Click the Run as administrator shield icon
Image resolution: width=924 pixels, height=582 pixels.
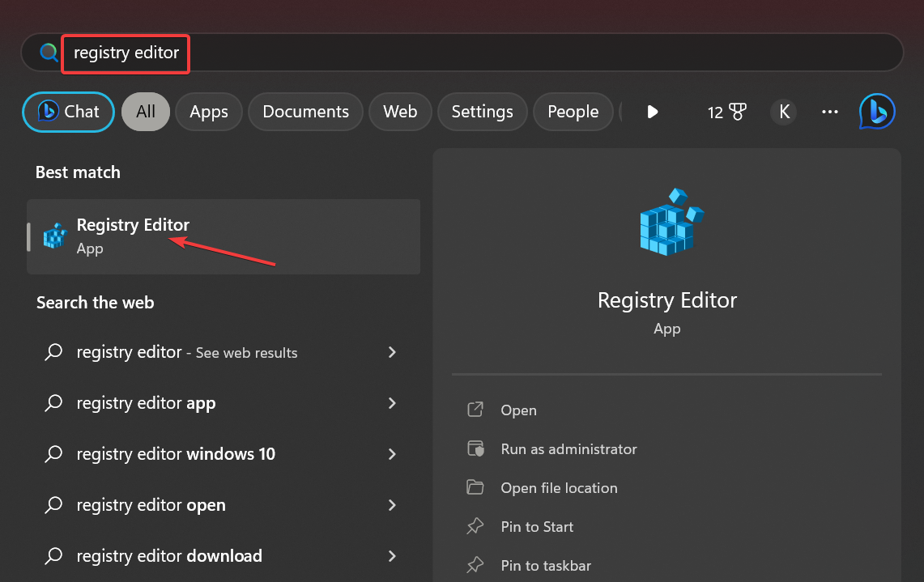(x=475, y=449)
